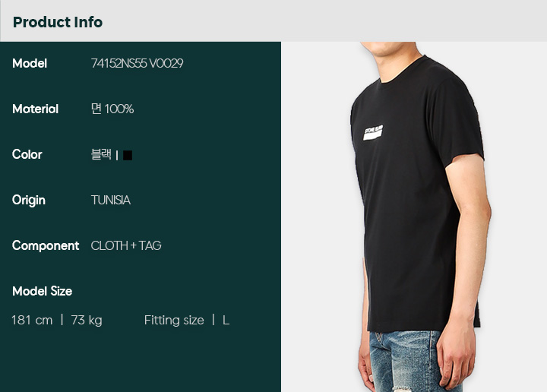Click the Origin label
The image size is (547, 392).
(x=29, y=201)
